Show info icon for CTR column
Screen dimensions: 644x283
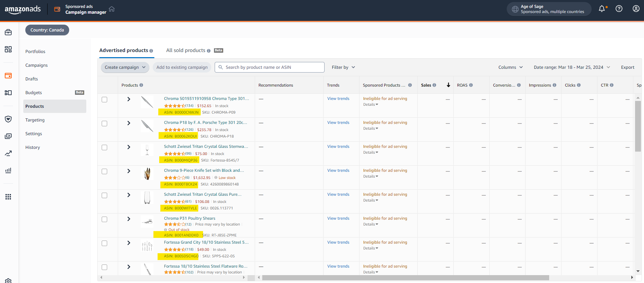point(611,85)
